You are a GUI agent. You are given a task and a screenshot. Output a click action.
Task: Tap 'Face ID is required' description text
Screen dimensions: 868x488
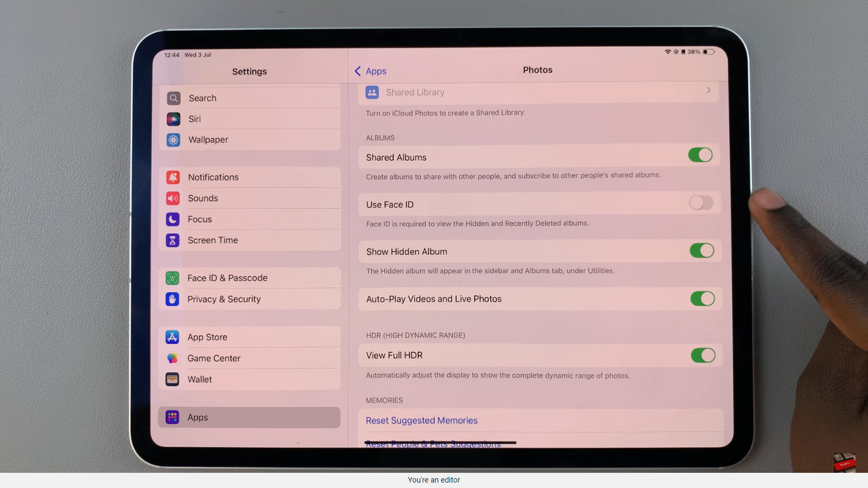click(x=477, y=223)
